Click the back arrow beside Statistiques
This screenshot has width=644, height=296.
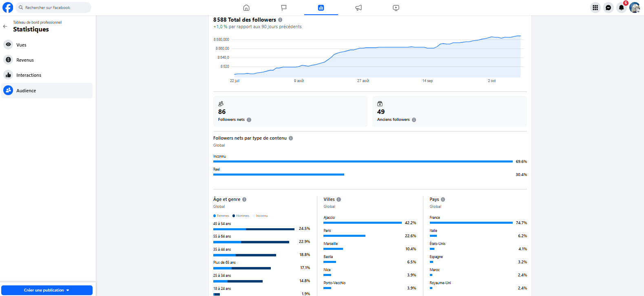5,26
